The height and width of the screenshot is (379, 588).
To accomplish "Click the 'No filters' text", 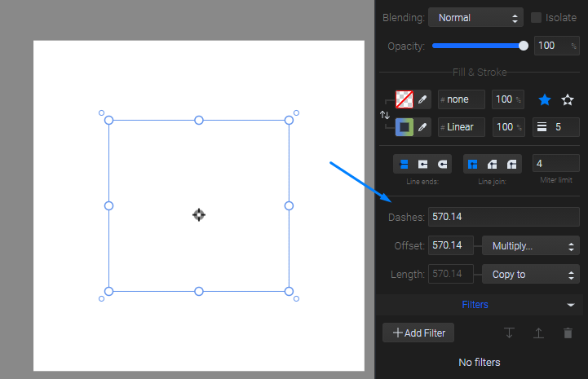I will (480, 363).
